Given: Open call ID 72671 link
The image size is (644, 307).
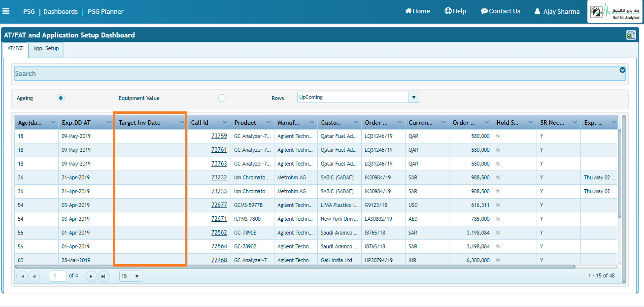Looking at the screenshot, I should pos(219,219).
